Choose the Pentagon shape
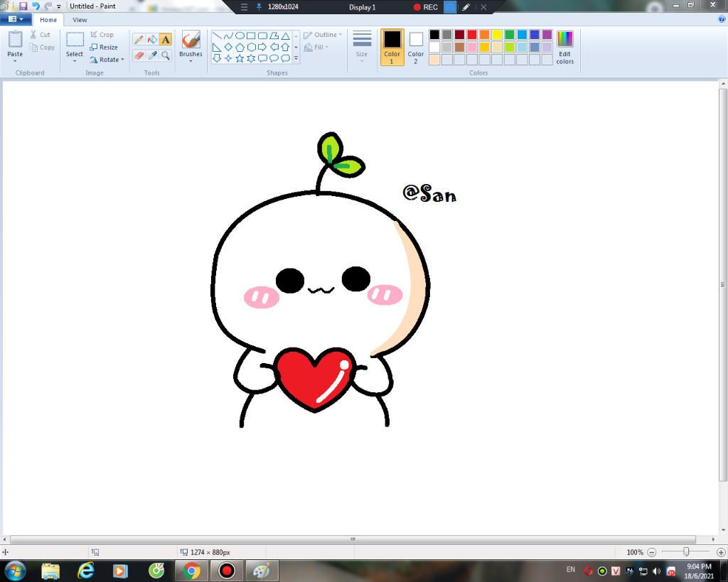728x582 pixels. click(240, 47)
